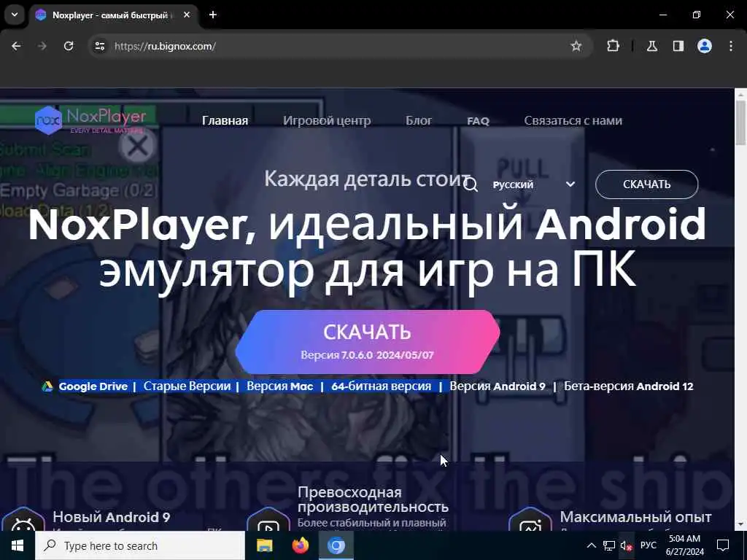747x560 pixels.
Task: Click the Chrome taskbar icon
Action: (x=336, y=545)
